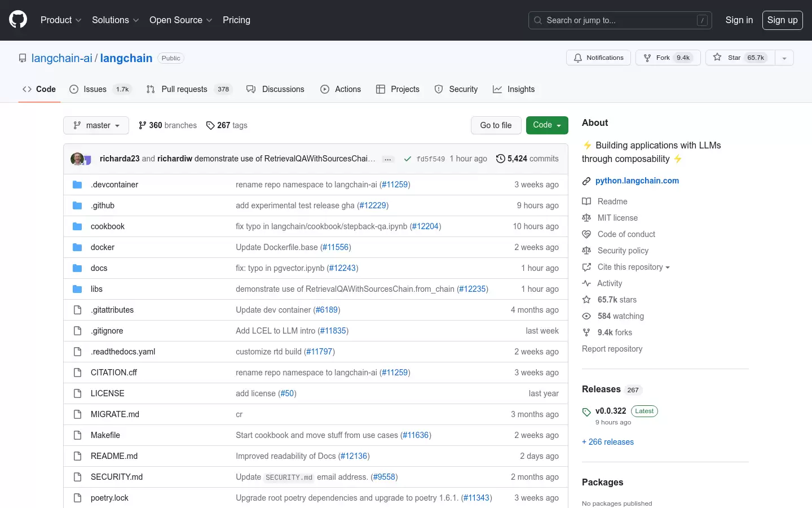Expand Cite this repository dropdown
The image size is (812, 508).
click(634, 267)
